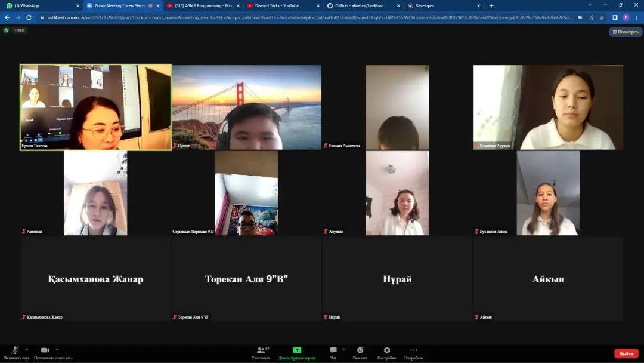Expand video options arrow next to camera
Viewport: 644px width, 363px height.
point(57,349)
